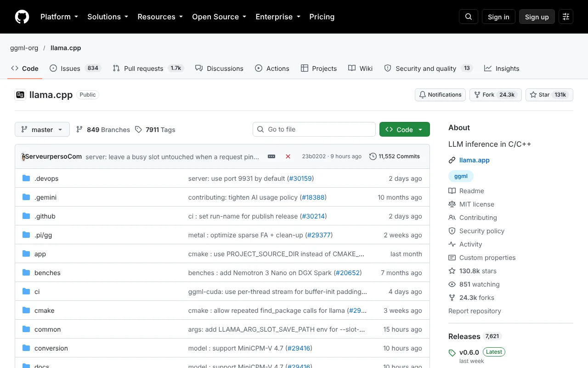Screen dimensions: 588x368
Task: Expand the Platform menu
Action: [x=59, y=17]
